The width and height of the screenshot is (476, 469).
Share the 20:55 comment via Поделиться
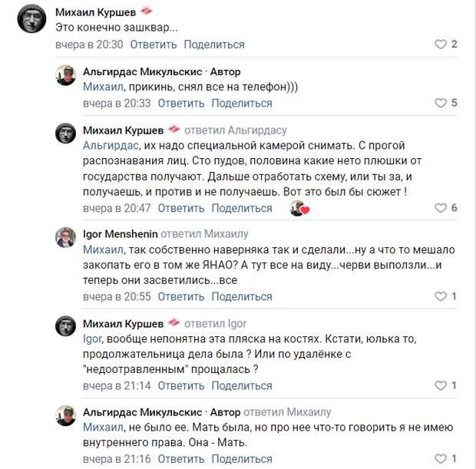[242, 297]
